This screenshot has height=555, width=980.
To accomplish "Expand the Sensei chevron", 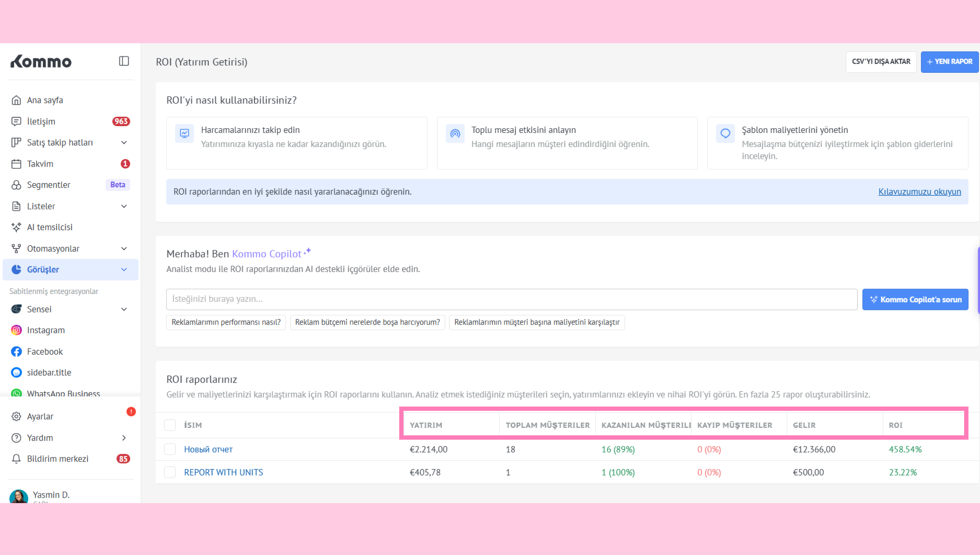I will tap(124, 309).
